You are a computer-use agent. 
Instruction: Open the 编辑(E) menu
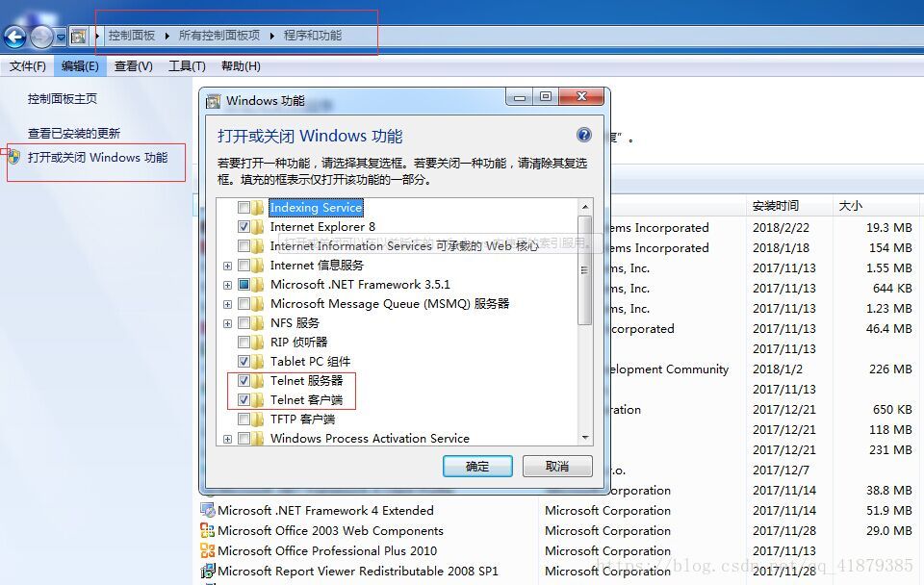pos(80,66)
